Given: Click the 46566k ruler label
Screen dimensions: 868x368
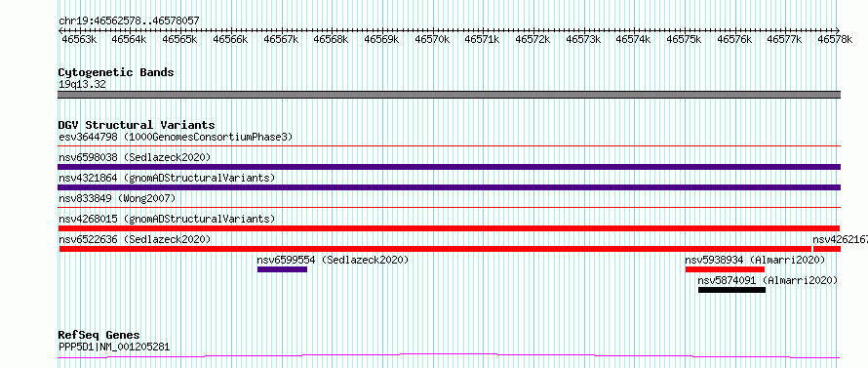Looking at the screenshot, I should [x=230, y=39].
